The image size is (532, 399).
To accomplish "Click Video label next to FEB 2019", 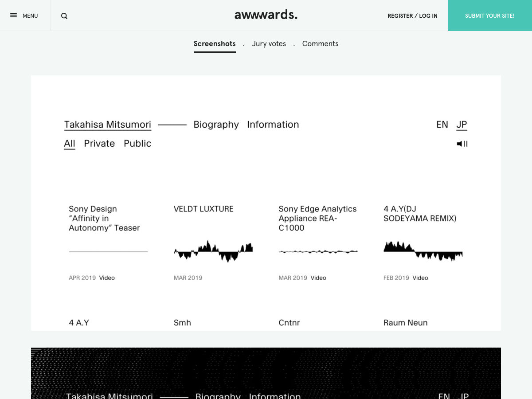I will pyautogui.click(x=420, y=278).
